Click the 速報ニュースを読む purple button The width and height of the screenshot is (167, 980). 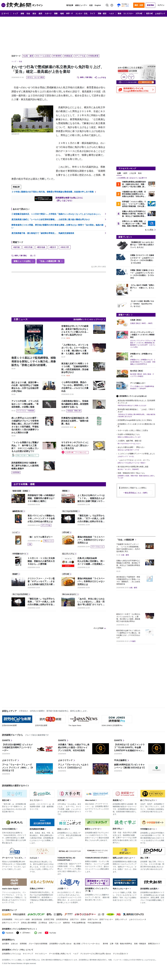pyautogui.click(x=23, y=261)
